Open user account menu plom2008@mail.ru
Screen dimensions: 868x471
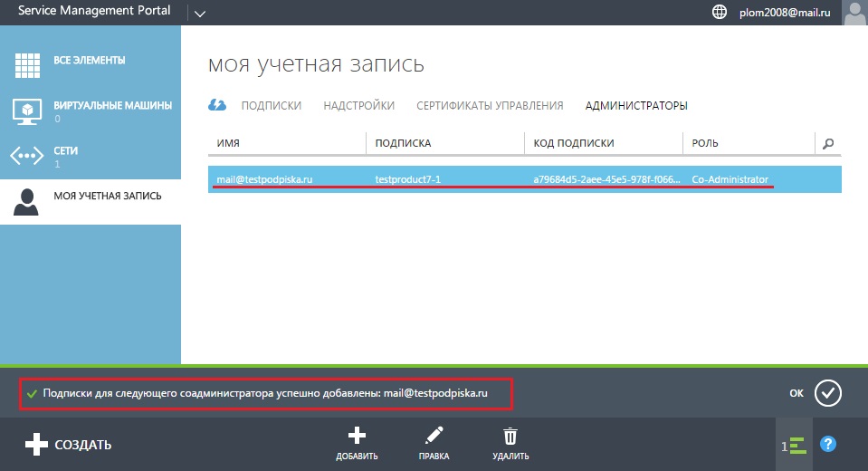click(x=783, y=13)
